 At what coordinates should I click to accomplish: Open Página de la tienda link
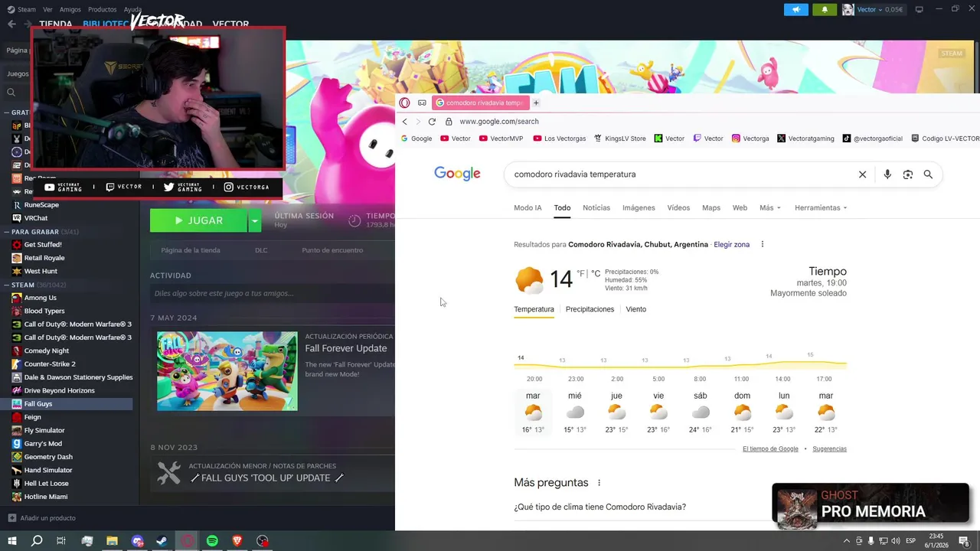coord(191,250)
